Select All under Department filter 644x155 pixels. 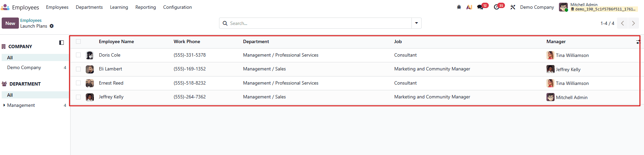(x=35, y=95)
